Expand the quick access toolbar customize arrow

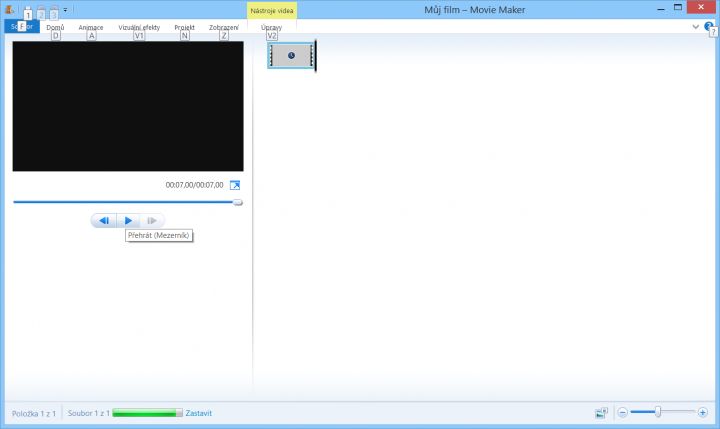(65, 10)
